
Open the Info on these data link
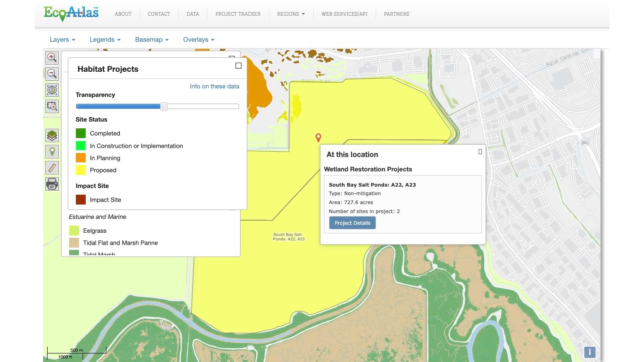(x=215, y=86)
